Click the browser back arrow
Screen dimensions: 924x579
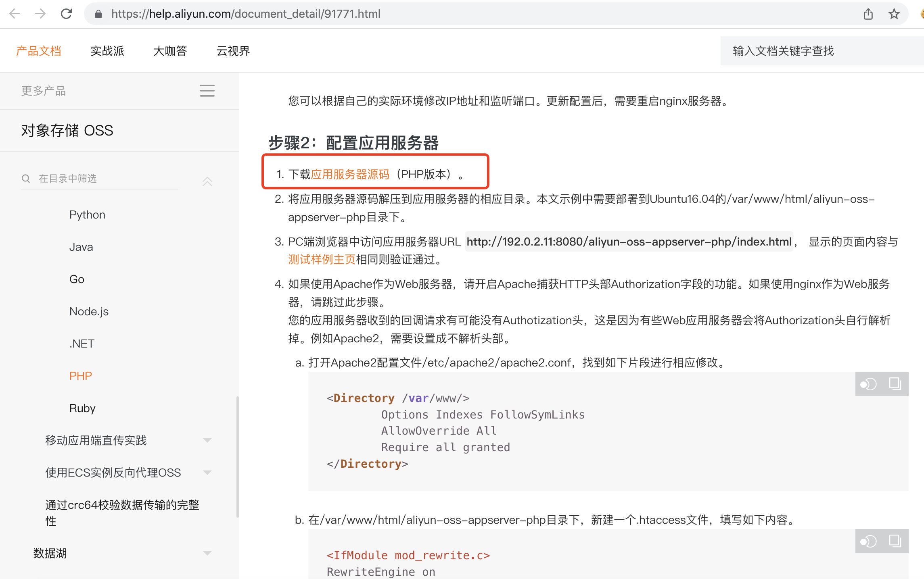pyautogui.click(x=15, y=14)
